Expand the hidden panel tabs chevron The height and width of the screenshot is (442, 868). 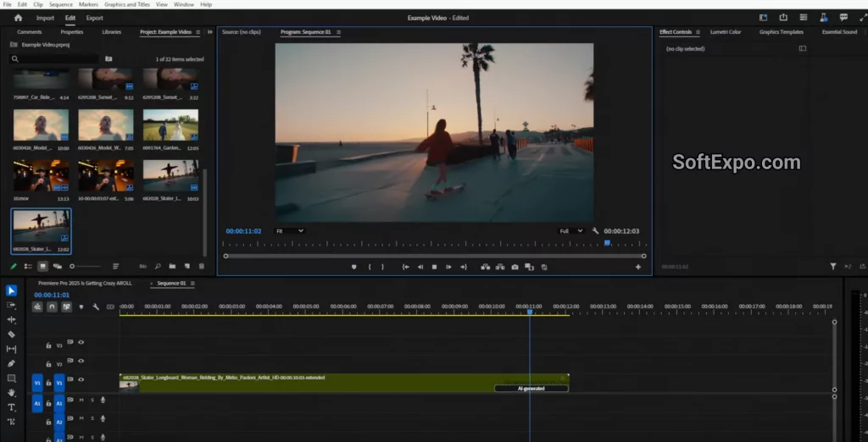210,32
